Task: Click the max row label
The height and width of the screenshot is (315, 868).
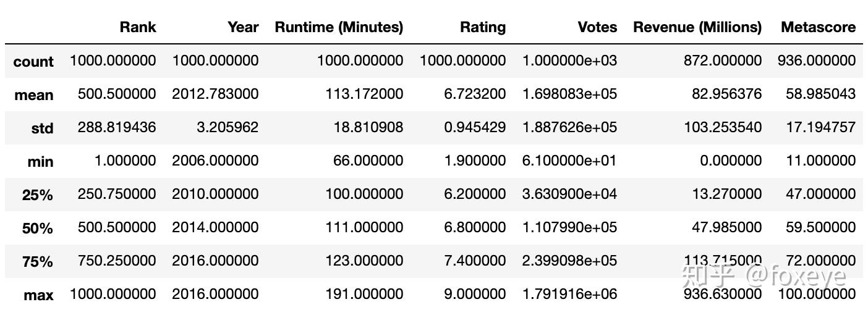Action: (x=39, y=295)
